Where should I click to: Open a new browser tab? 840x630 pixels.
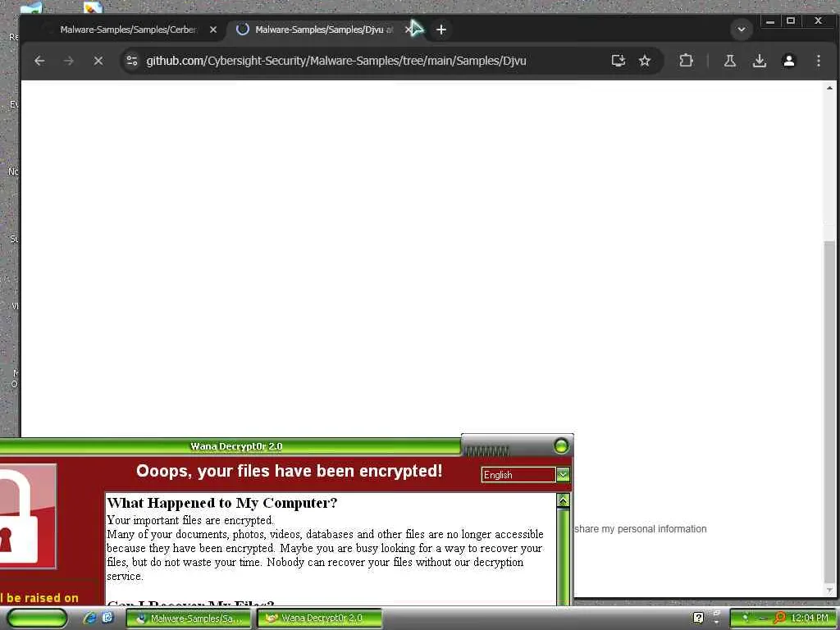point(441,30)
